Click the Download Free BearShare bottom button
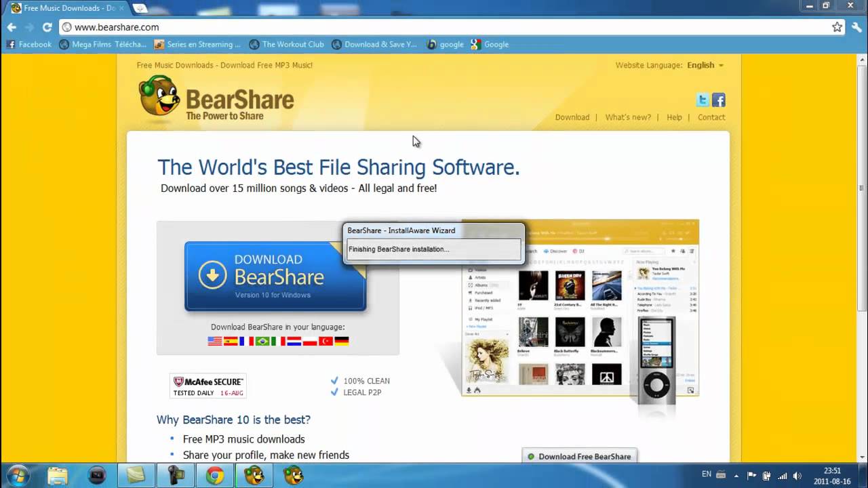This screenshot has height=488, width=868. [x=579, y=456]
